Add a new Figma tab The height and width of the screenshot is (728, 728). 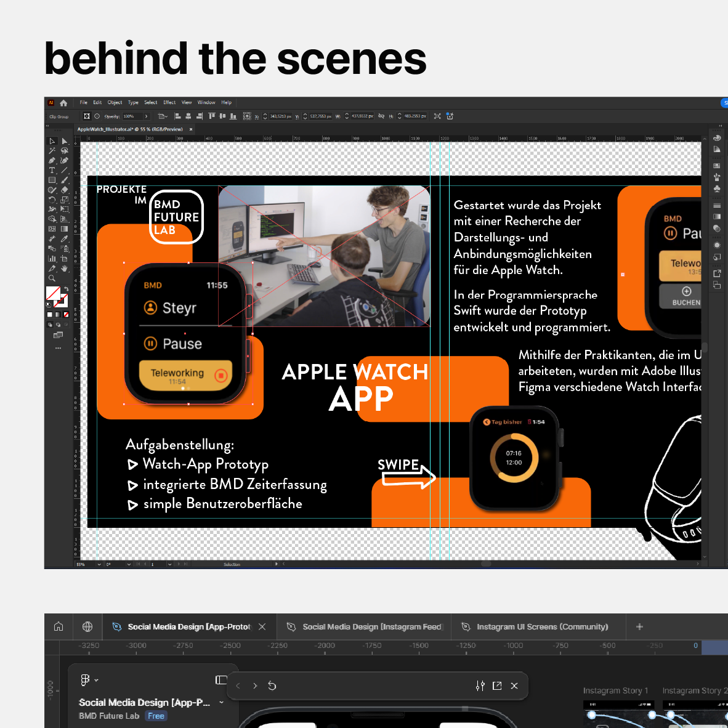pos(639,627)
